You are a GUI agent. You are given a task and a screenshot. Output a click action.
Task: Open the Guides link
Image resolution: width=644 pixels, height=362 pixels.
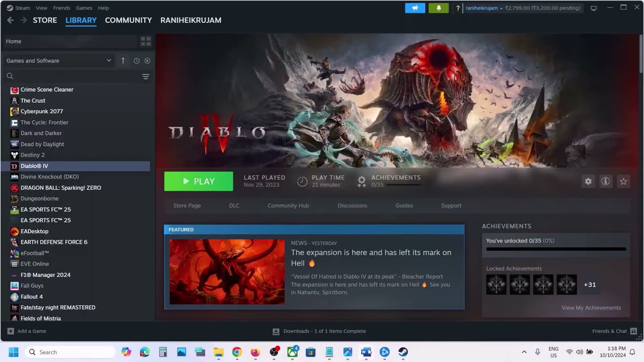click(404, 206)
